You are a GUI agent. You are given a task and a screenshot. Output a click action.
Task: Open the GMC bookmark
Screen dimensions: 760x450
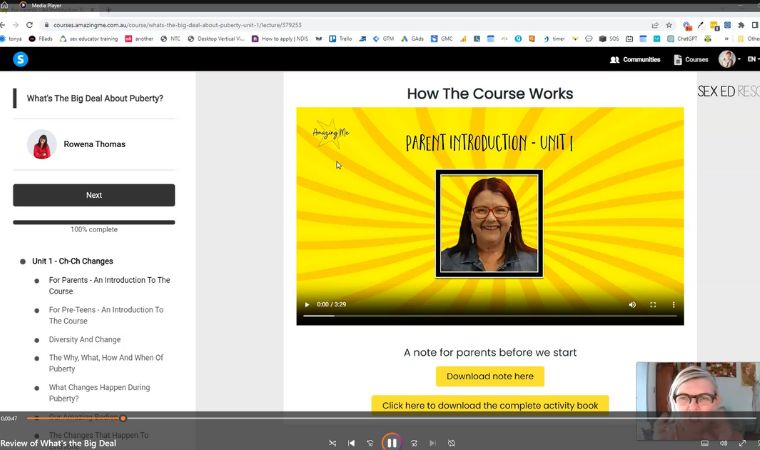[442, 39]
